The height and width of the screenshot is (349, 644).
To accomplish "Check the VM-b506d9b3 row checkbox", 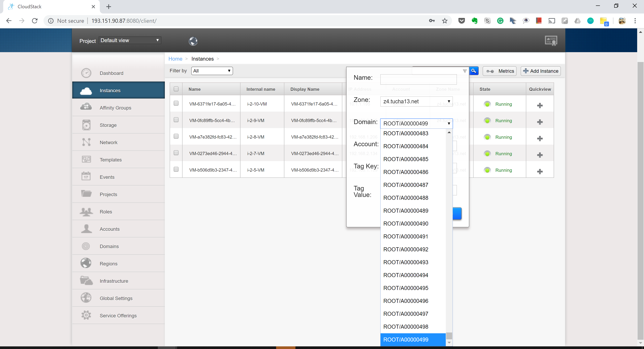I will (x=176, y=169).
